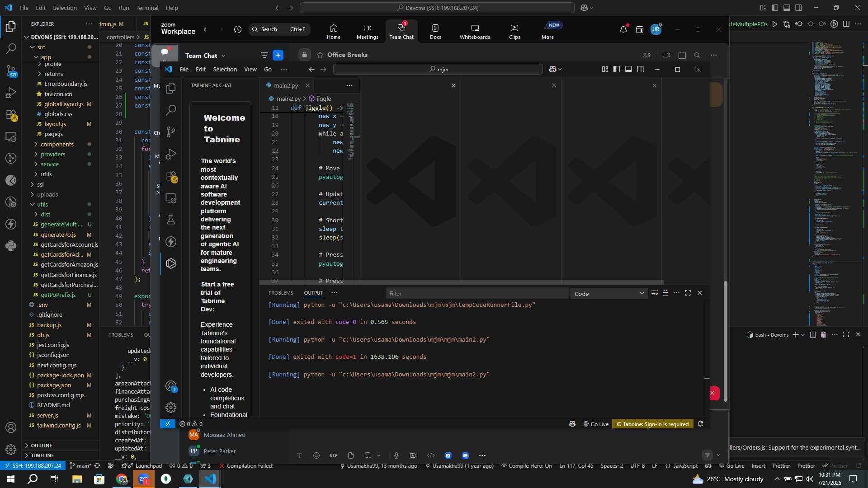Expand providers folder in Explorer
The image size is (868, 488).
(53, 154)
